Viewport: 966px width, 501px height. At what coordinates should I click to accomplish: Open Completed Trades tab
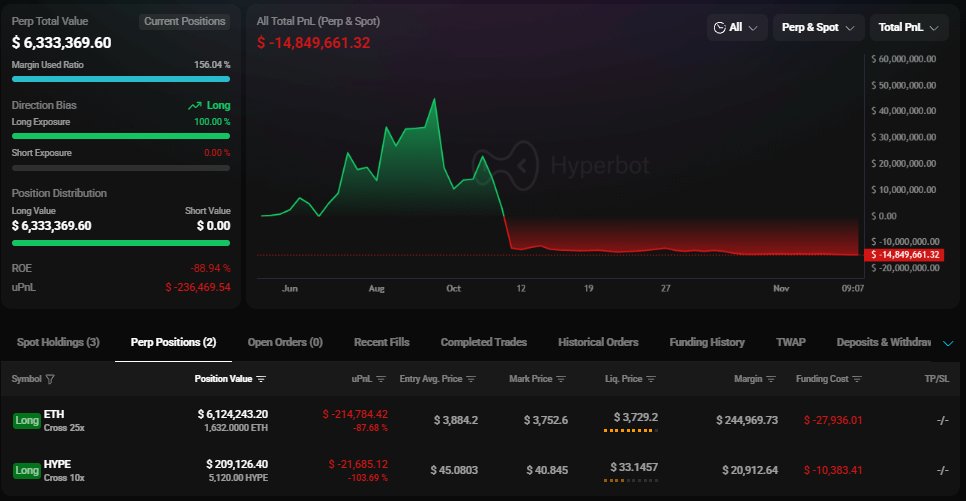pos(484,342)
